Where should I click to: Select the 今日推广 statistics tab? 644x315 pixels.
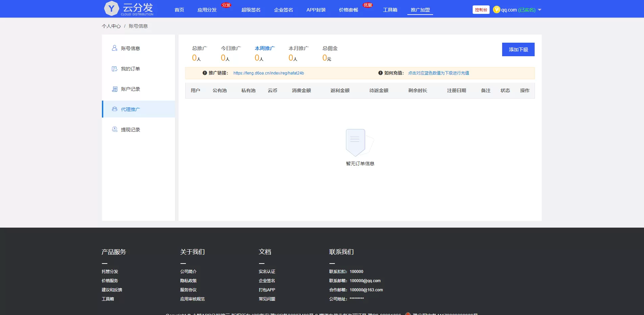click(x=231, y=48)
